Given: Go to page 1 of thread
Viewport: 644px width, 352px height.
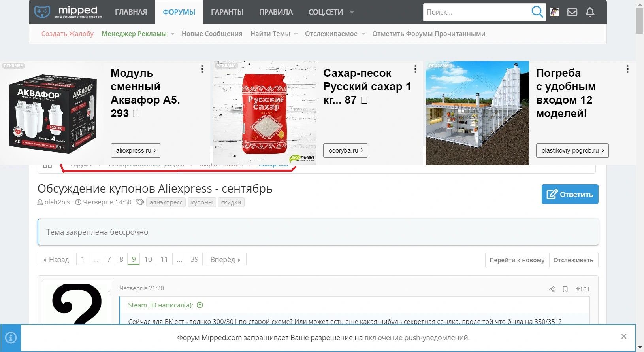Looking at the screenshot, I should [x=83, y=259].
